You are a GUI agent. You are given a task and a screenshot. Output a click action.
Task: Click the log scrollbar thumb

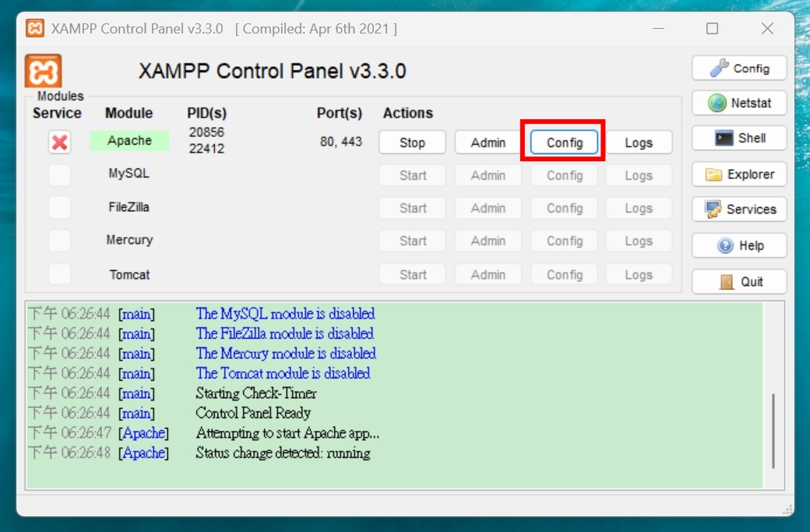773,431
